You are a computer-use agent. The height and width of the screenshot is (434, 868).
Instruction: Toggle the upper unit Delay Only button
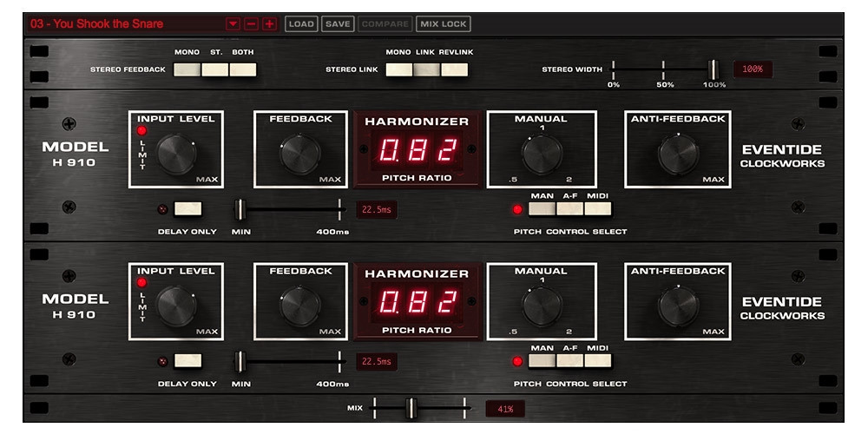pyautogui.click(x=188, y=209)
